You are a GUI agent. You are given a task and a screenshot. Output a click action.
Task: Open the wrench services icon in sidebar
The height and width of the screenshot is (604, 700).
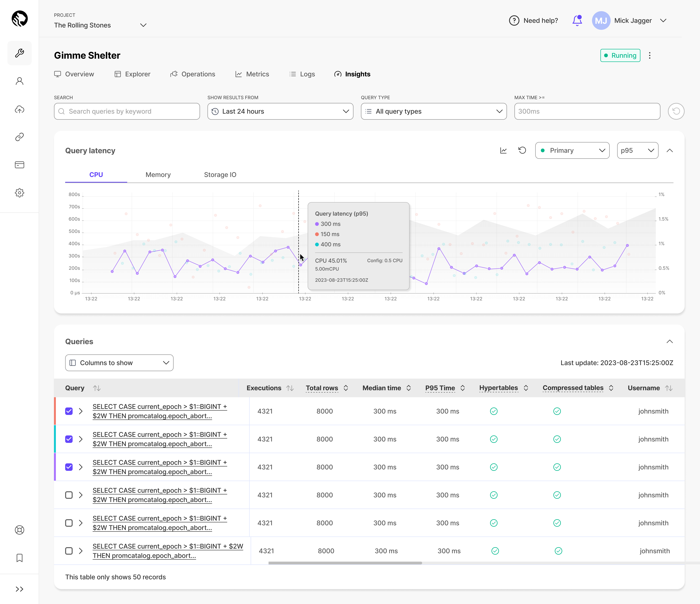(20, 53)
